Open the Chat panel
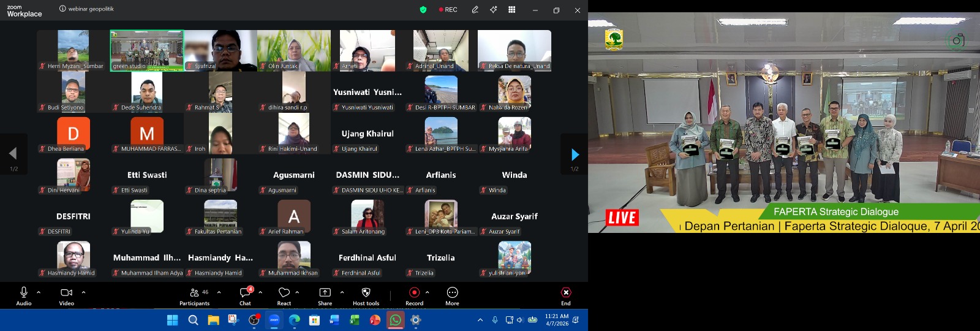This screenshot has height=331, width=980. coord(245,295)
